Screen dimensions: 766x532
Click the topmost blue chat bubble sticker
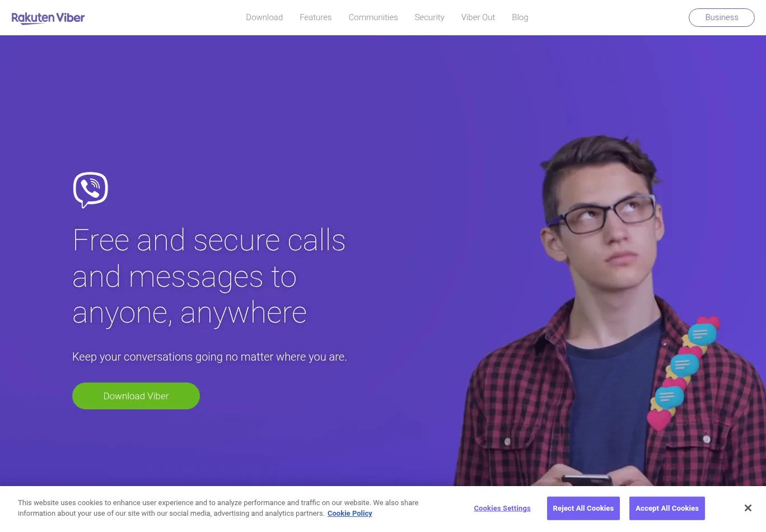[x=702, y=334]
